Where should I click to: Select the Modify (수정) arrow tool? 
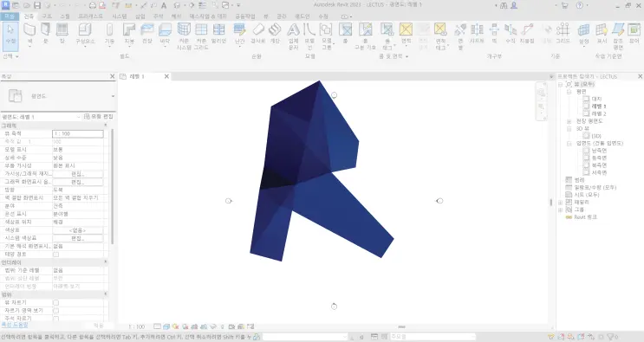click(x=10, y=36)
